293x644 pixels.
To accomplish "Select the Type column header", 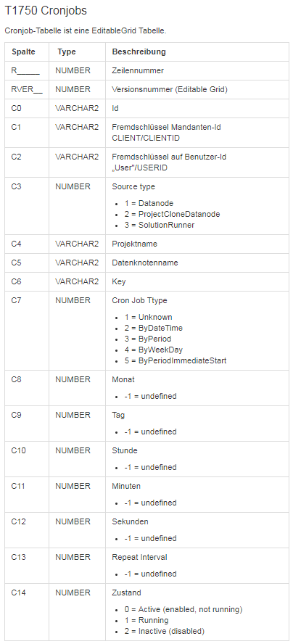I will pyautogui.click(x=67, y=51).
